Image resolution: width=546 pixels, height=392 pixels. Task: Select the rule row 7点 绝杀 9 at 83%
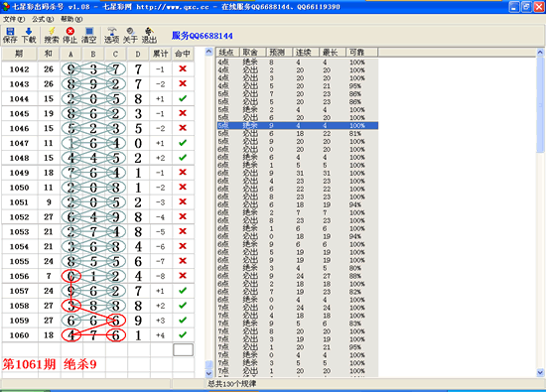point(298,324)
